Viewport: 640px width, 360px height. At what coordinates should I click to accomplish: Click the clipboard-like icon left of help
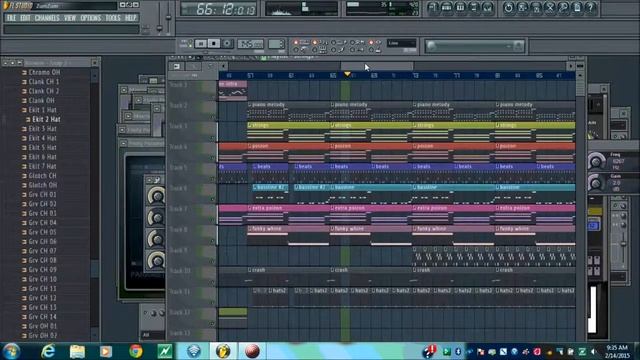[577, 8]
